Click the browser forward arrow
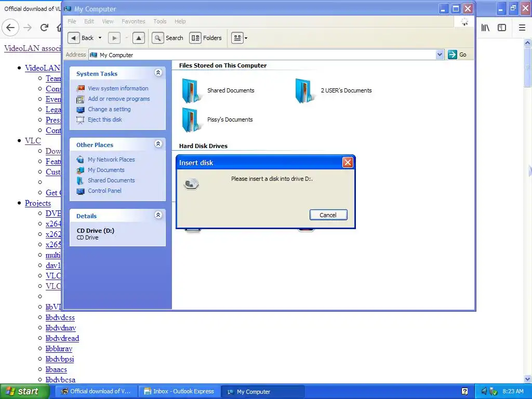Viewport: 532px width, 399px height. pos(28,28)
